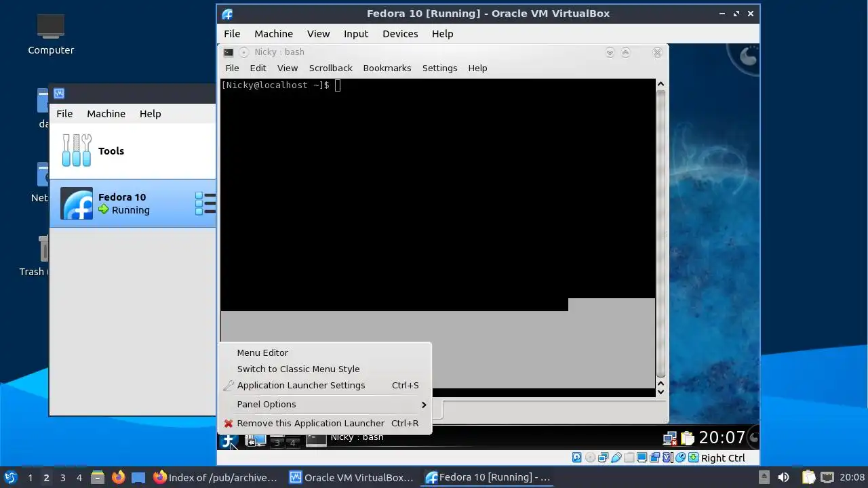Viewport: 868px width, 488px height.
Task: Click the USB indicator in VirtualBox status bar
Action: tap(616, 457)
